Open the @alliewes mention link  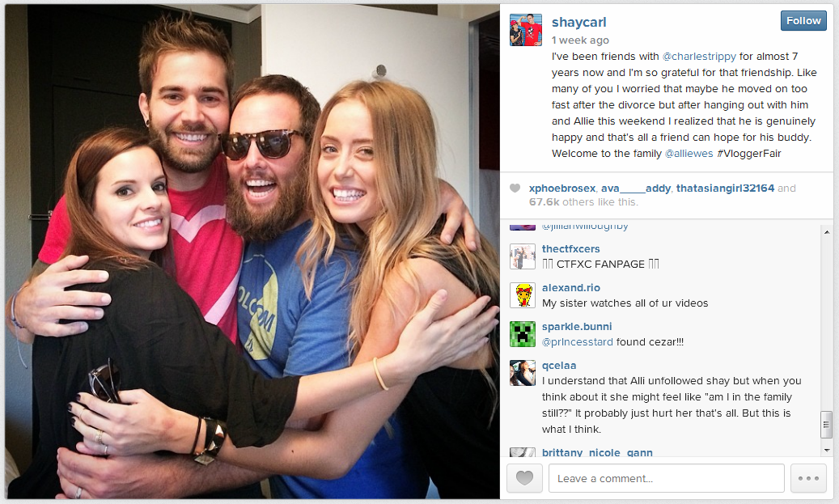point(689,154)
